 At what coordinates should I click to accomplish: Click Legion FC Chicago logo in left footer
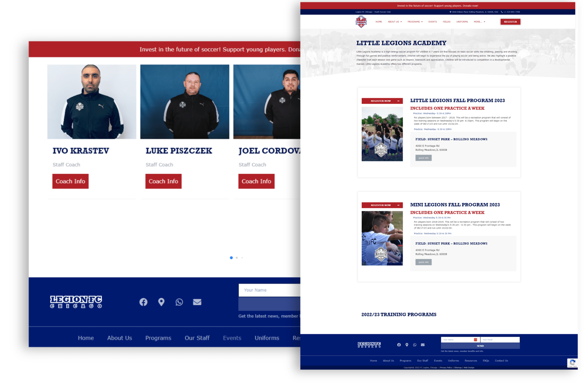click(x=76, y=302)
